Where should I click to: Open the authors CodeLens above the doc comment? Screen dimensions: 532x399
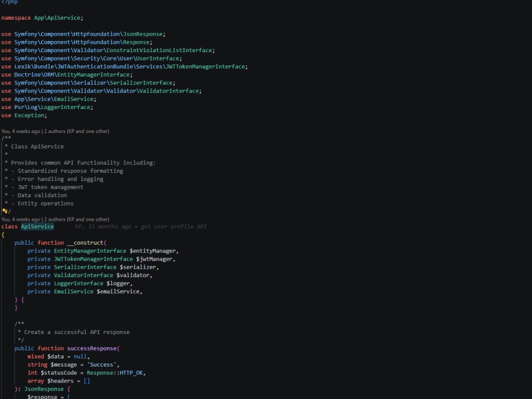pyautogui.click(x=55, y=131)
